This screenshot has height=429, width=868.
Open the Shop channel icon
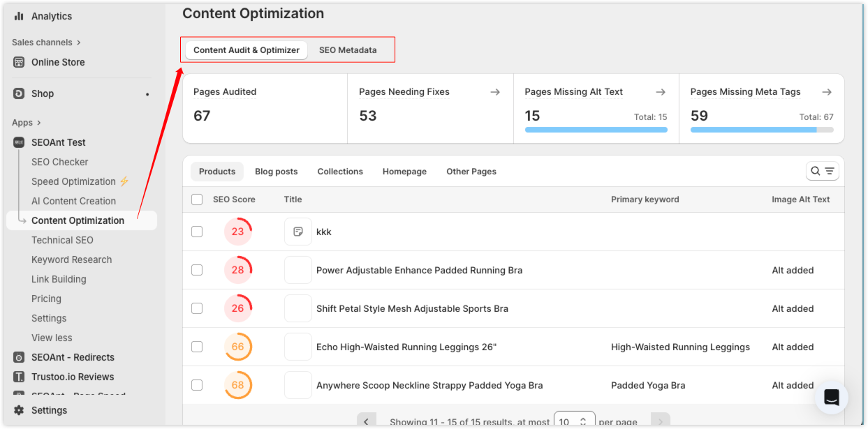point(19,93)
